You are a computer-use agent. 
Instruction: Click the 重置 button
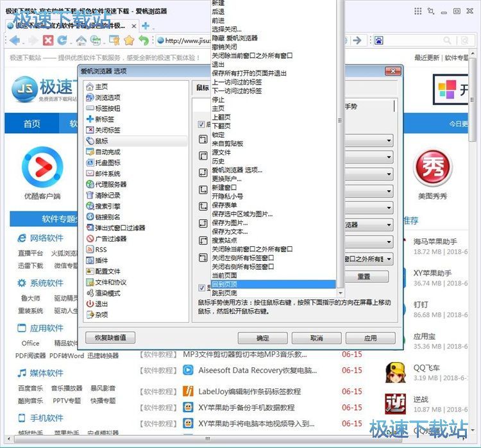tap(364, 276)
